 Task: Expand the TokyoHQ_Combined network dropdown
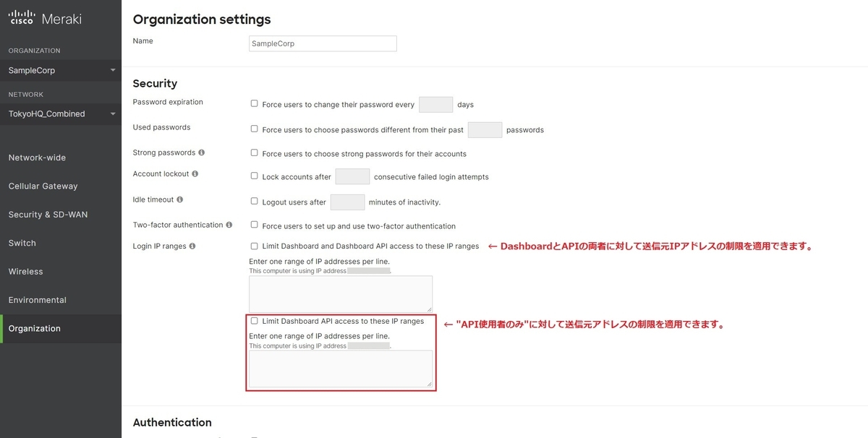pyautogui.click(x=61, y=113)
